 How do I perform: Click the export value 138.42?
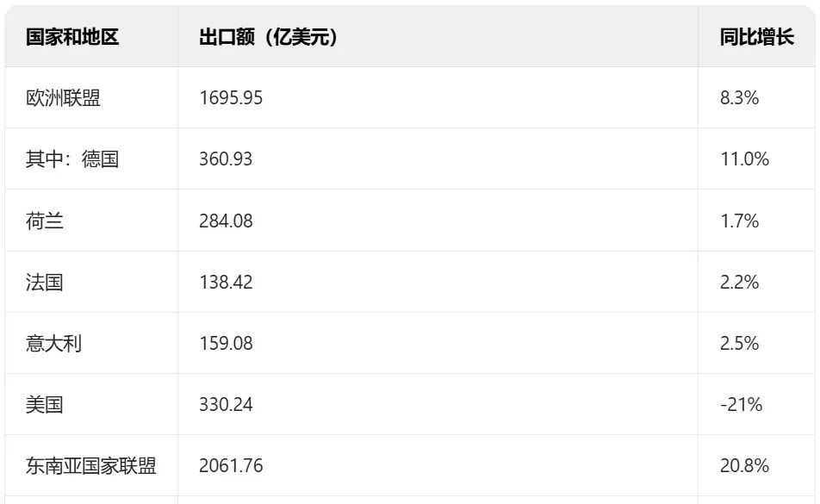point(226,282)
